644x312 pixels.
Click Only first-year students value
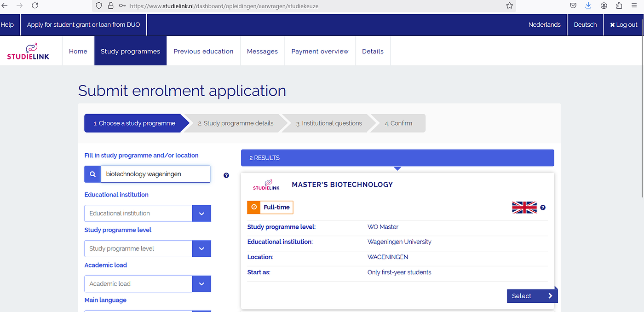[x=399, y=272]
